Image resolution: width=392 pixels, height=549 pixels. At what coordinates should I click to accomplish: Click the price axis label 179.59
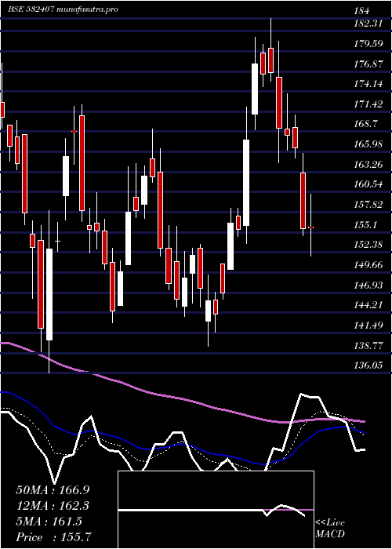point(368,44)
